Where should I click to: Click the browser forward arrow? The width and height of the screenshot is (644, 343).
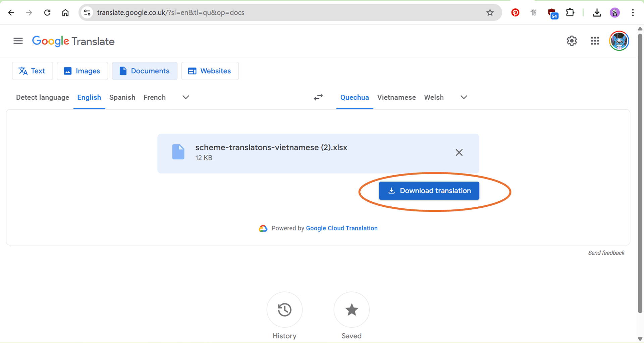click(x=29, y=13)
